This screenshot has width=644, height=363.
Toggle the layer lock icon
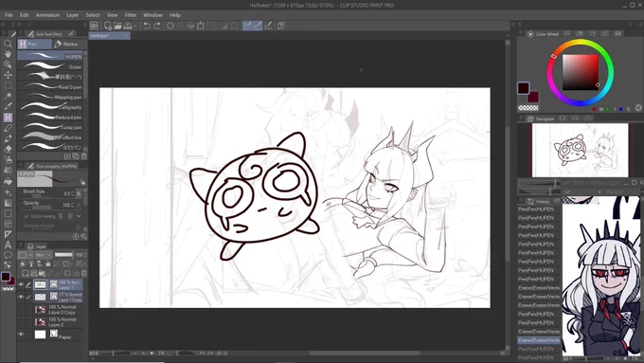48,263
